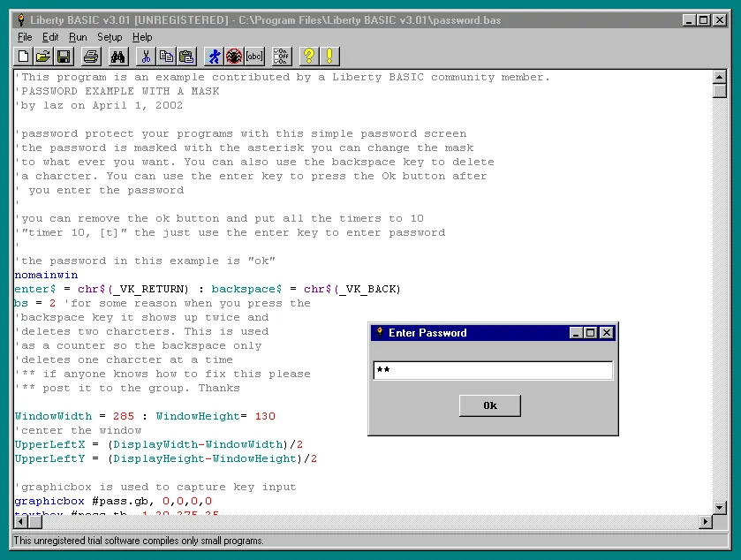Create a new file with the blank page icon
This screenshot has width=741, height=560.
click(x=23, y=57)
